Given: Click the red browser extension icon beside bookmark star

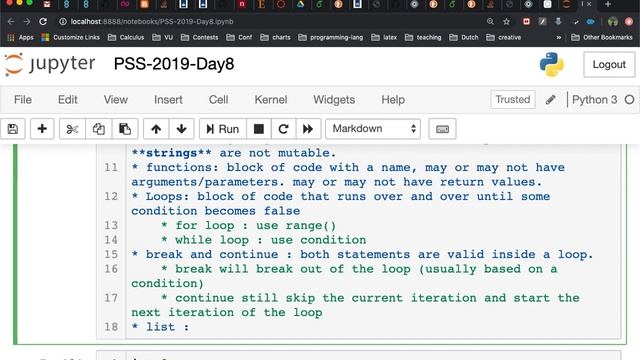Looking at the screenshot, I should (x=526, y=21).
